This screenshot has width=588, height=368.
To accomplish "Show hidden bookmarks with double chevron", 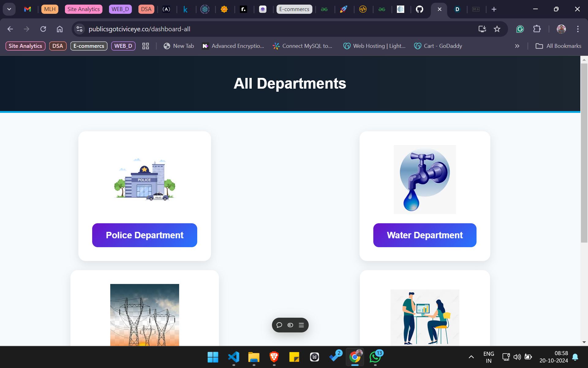I will click(517, 46).
